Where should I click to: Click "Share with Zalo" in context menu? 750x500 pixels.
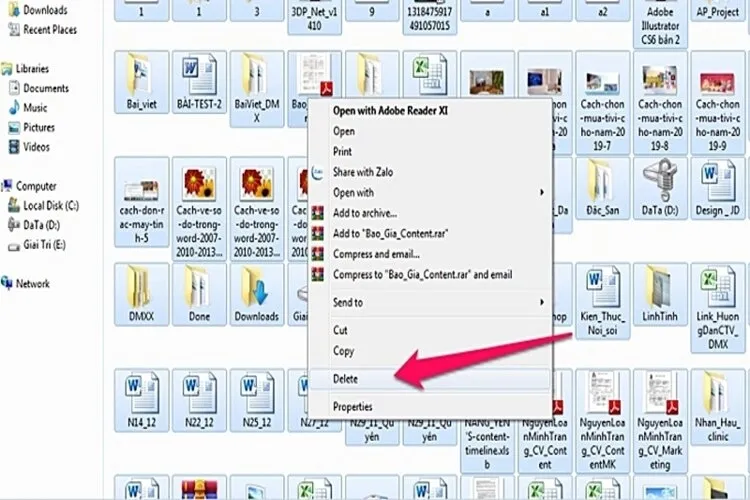(x=363, y=172)
